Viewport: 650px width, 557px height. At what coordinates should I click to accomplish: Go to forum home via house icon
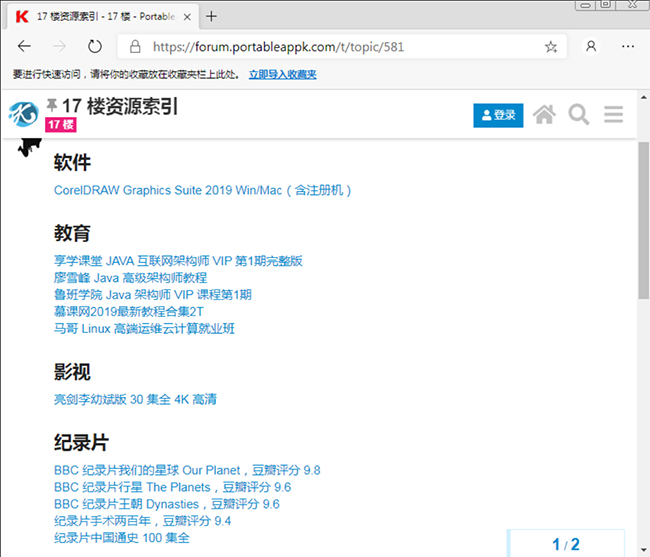click(x=544, y=115)
